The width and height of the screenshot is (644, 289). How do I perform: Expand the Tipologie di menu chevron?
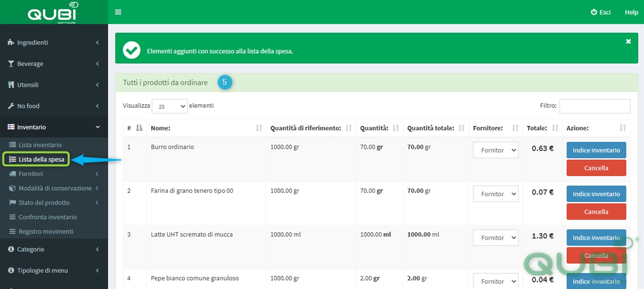tap(97, 270)
